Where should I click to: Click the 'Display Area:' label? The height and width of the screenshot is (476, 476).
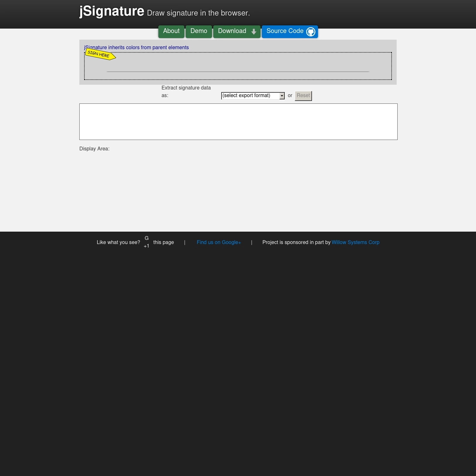pos(94,149)
